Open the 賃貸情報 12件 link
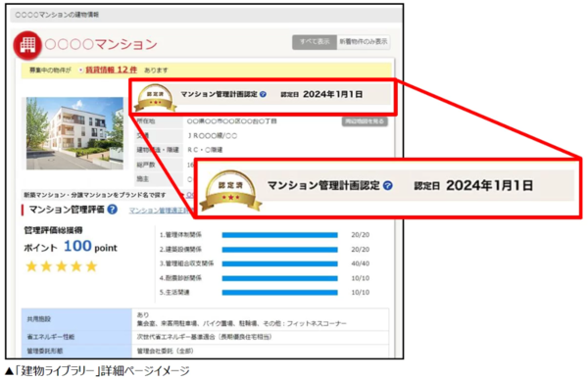 pos(112,70)
